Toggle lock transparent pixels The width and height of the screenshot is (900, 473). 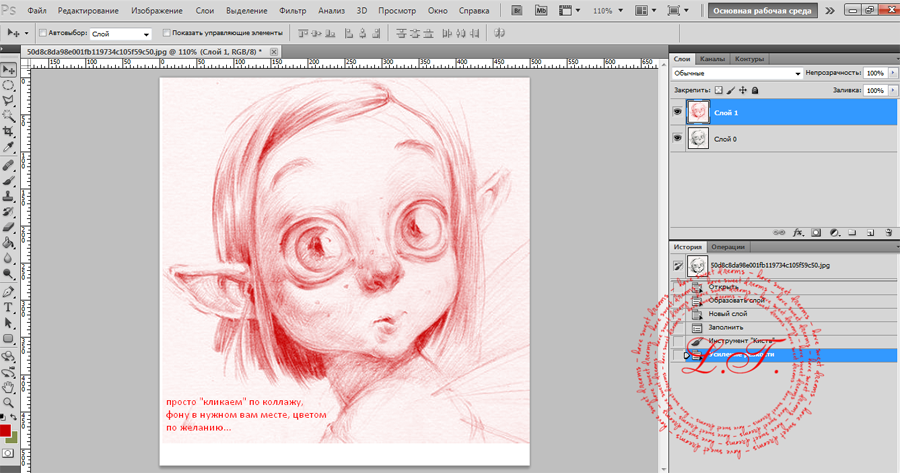pyautogui.click(x=719, y=90)
